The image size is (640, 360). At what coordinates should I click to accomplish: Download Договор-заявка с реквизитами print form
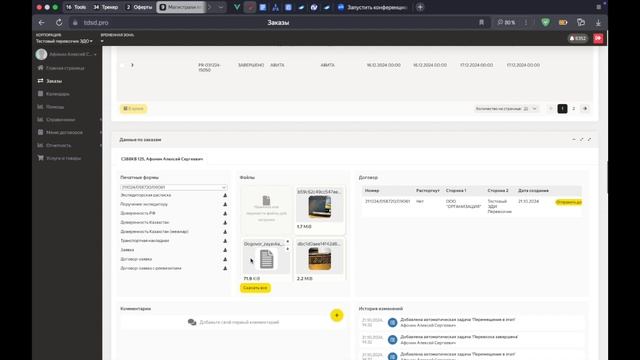click(x=225, y=268)
